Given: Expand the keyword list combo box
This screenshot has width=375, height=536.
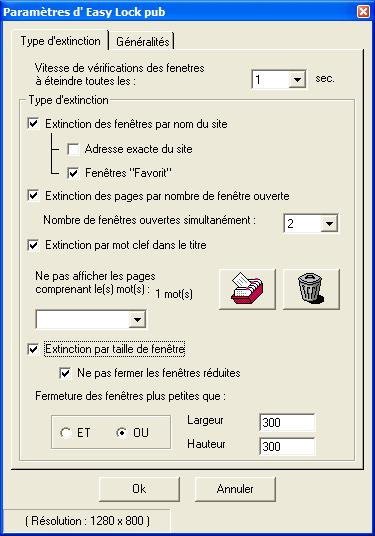Looking at the screenshot, I should coord(137,320).
